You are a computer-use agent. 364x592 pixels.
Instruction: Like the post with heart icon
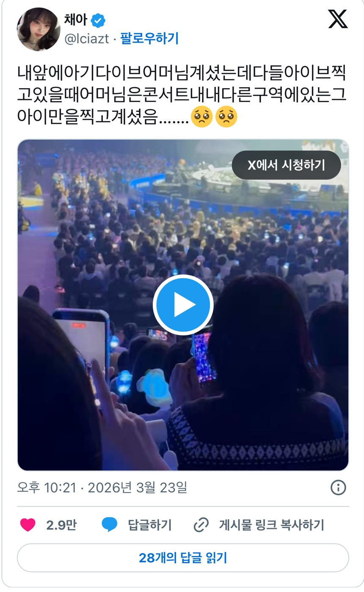28,525
